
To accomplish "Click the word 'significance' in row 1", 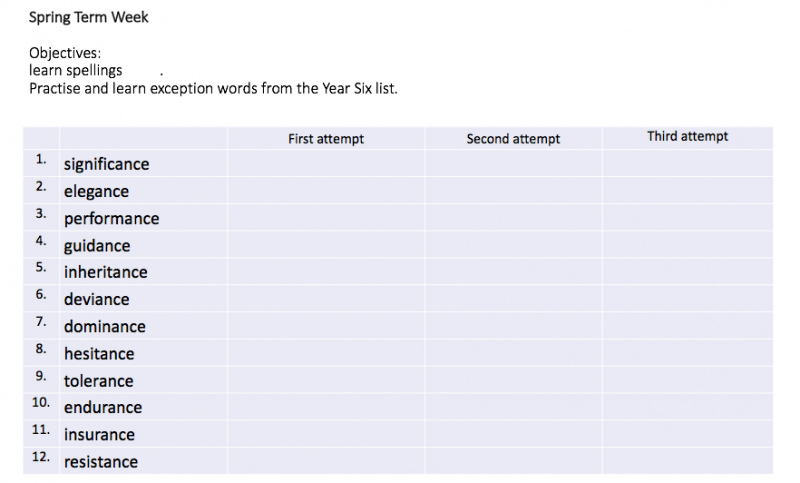I will (x=106, y=164).
